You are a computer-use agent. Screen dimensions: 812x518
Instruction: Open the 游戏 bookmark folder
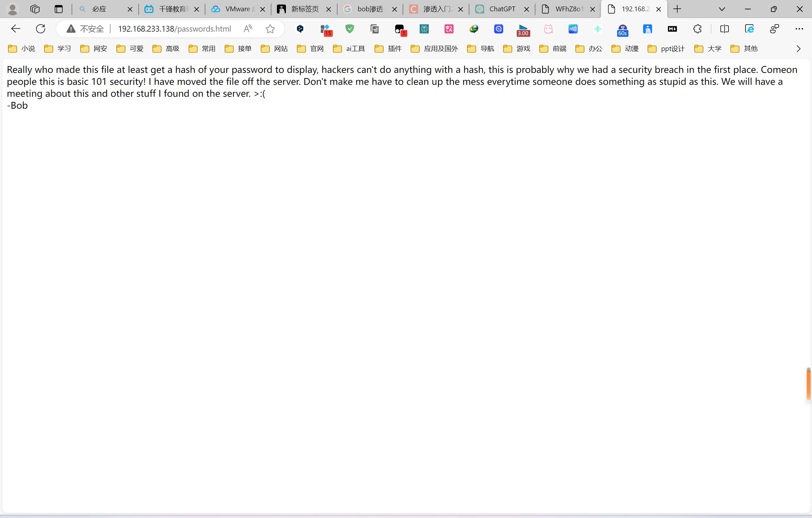(x=517, y=49)
